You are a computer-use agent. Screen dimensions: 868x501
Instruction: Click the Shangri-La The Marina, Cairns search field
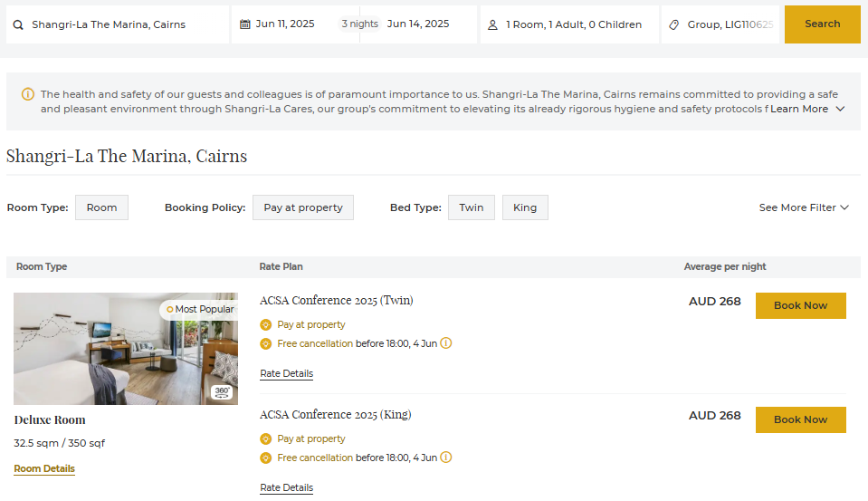coord(118,24)
